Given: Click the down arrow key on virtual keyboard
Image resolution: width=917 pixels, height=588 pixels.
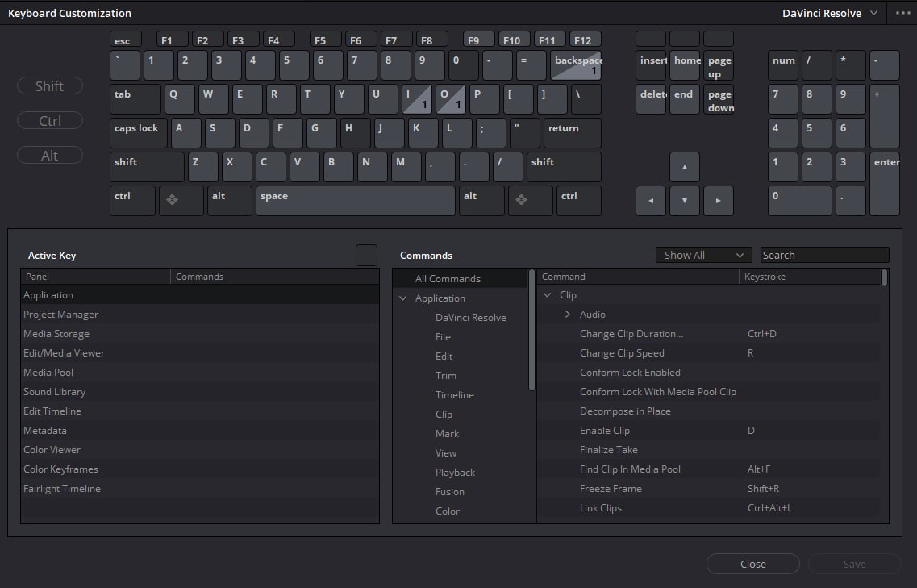Looking at the screenshot, I should [x=684, y=201].
